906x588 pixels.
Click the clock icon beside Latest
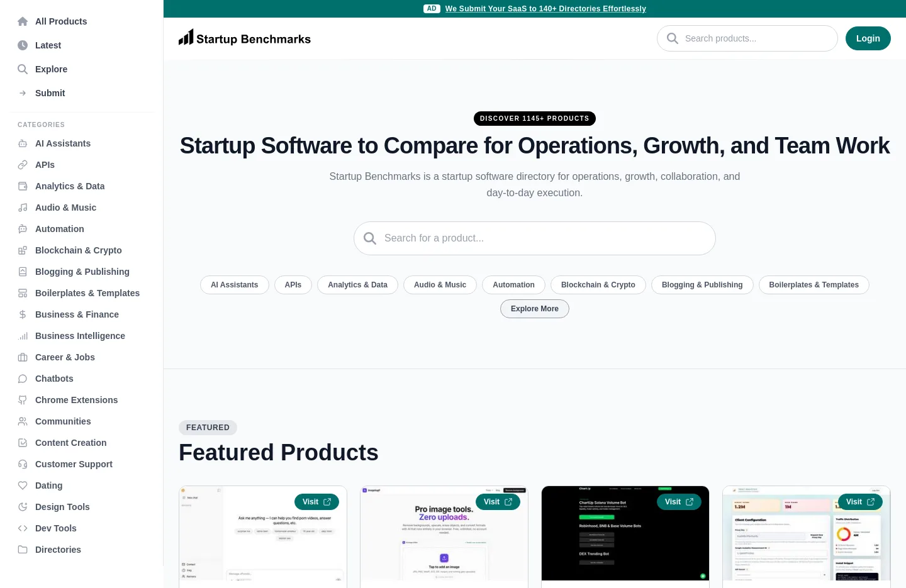click(23, 45)
